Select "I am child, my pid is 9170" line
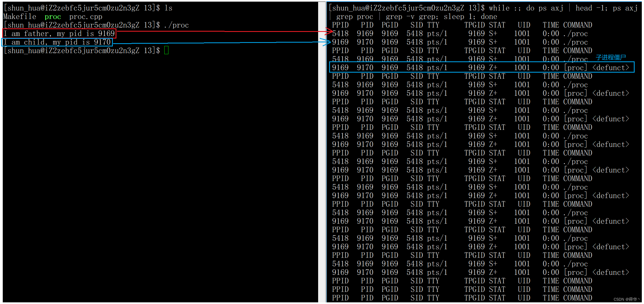644x304 pixels. pos(57,42)
